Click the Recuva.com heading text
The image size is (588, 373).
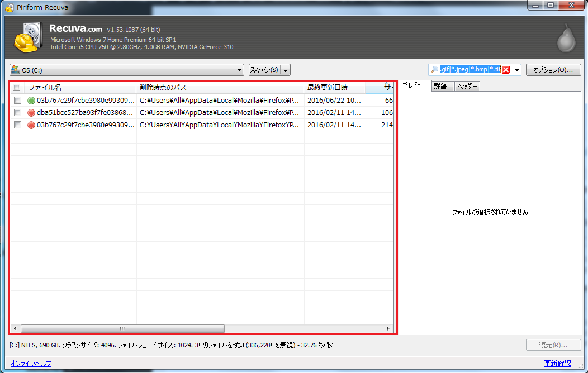pos(76,28)
